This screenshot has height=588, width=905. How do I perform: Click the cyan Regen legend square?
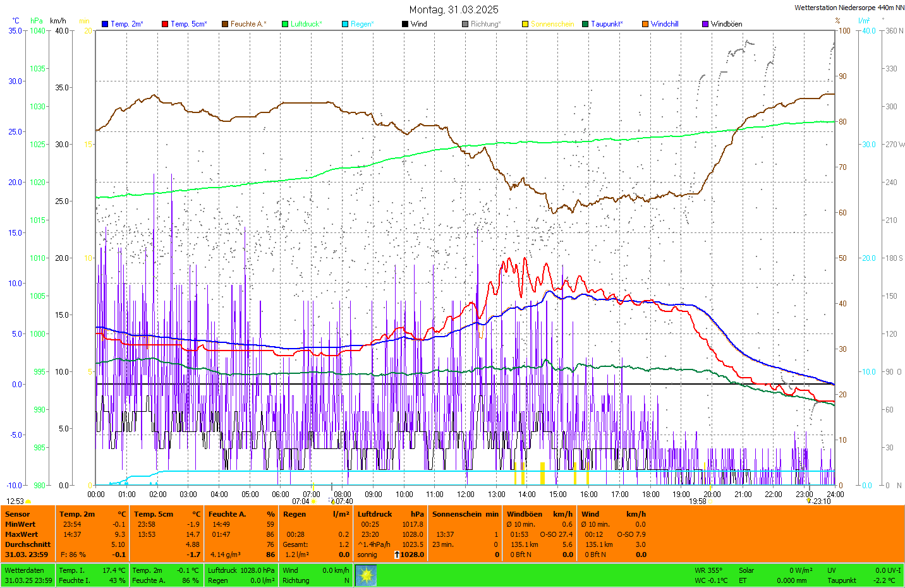pyautogui.click(x=345, y=24)
